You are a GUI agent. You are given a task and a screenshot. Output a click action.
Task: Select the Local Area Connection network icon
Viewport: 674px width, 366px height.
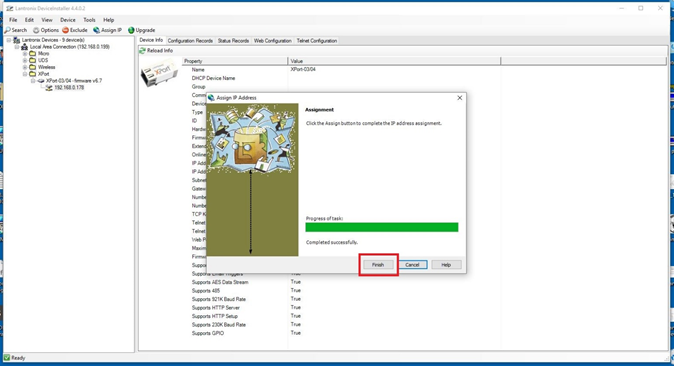tap(25, 47)
